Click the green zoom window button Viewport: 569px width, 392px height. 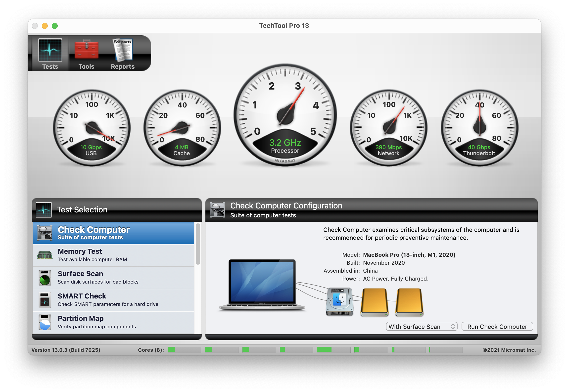click(55, 26)
